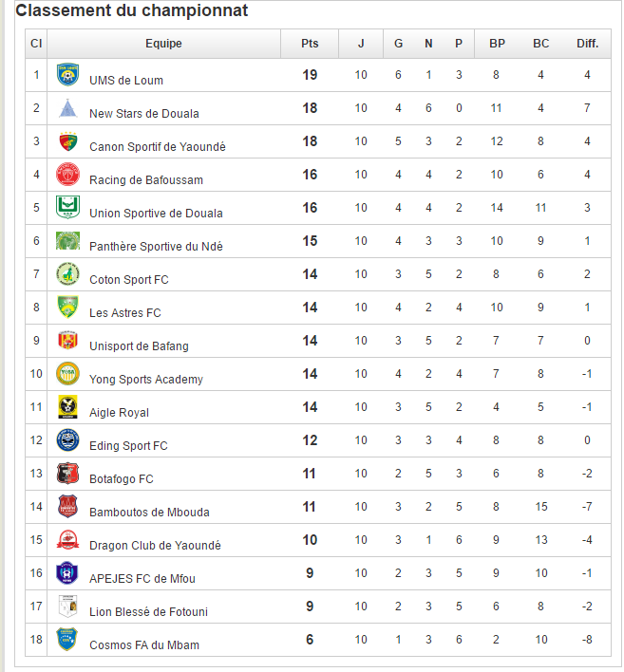Screen dimensions: 624x672
Task: Click the Botafogo FC crest
Action: tap(67, 474)
